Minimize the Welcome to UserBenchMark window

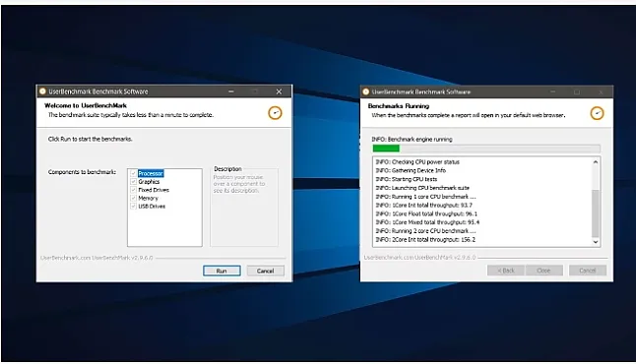pos(230,91)
